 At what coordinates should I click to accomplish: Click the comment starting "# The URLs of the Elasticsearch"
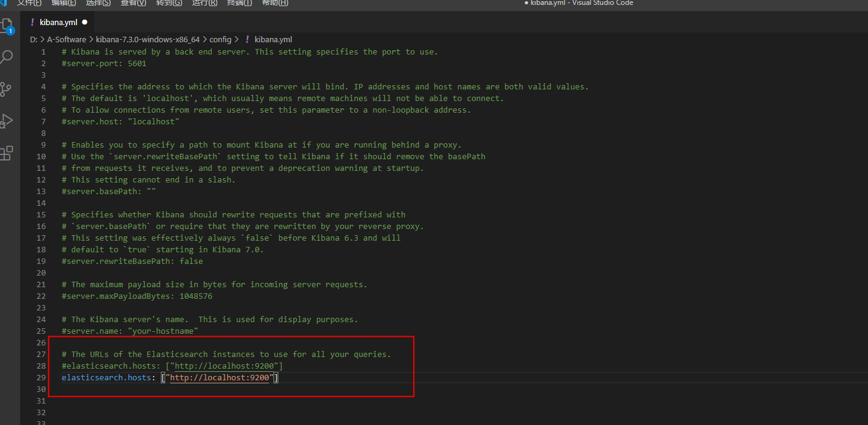coord(226,355)
